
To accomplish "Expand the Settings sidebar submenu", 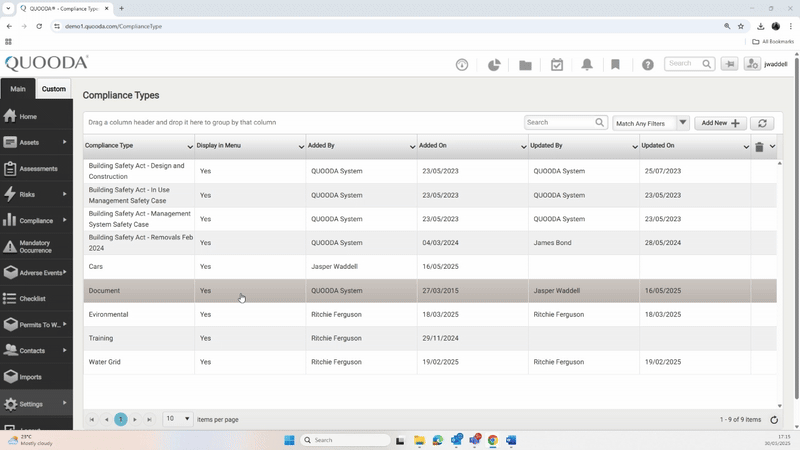I will point(65,403).
